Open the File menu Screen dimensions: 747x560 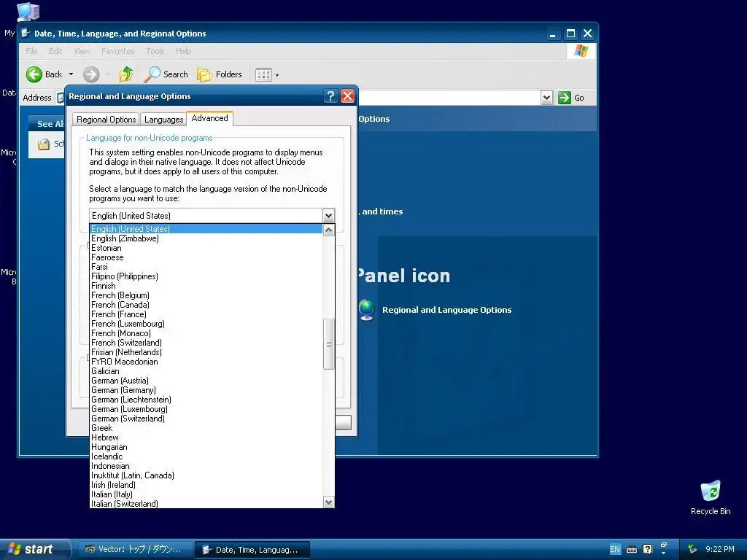pos(31,51)
